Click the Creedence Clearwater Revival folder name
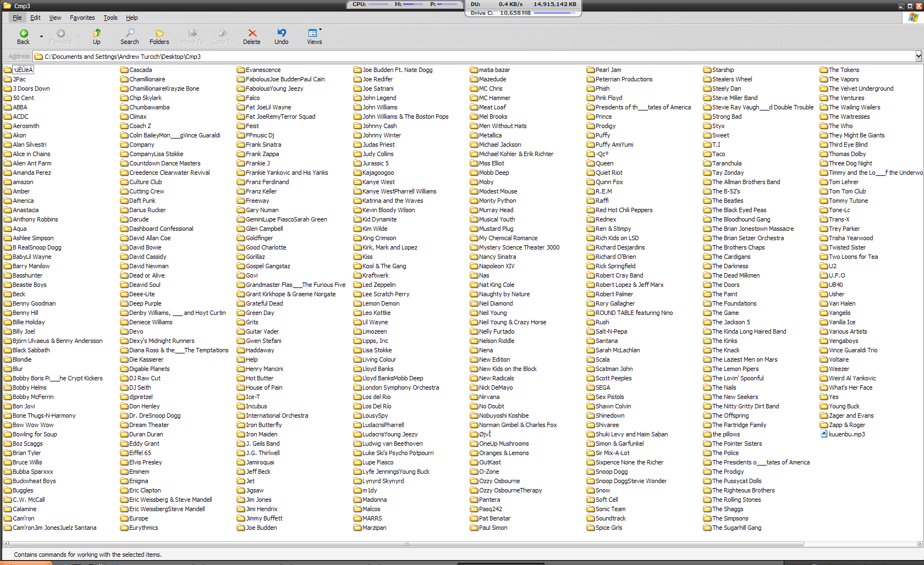Screen dimensions: 924x565 click(x=169, y=173)
